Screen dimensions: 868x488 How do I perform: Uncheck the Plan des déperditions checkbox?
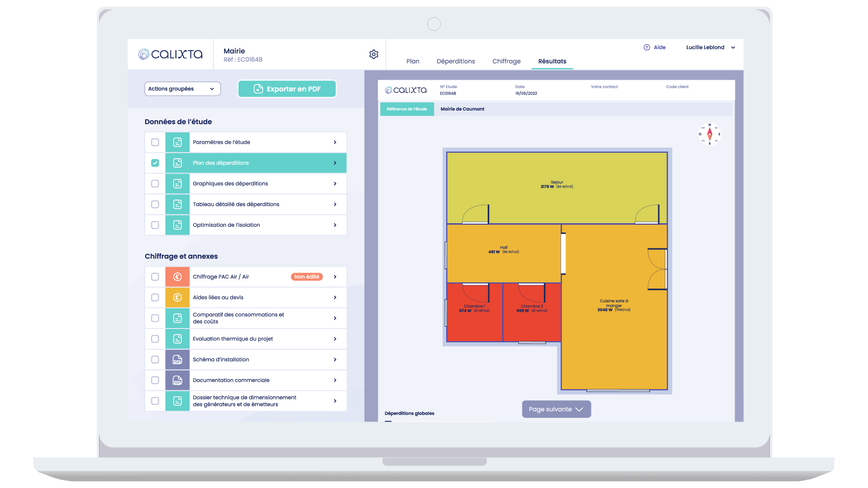pos(155,163)
